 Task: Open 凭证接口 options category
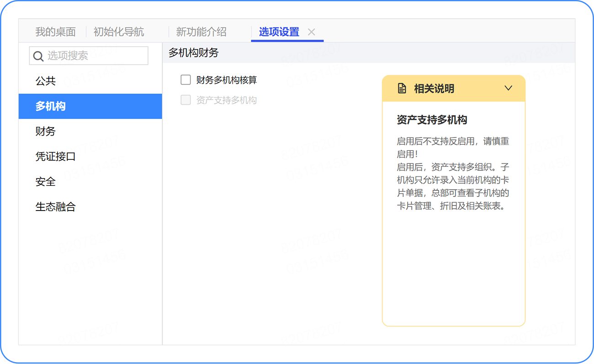click(90, 157)
